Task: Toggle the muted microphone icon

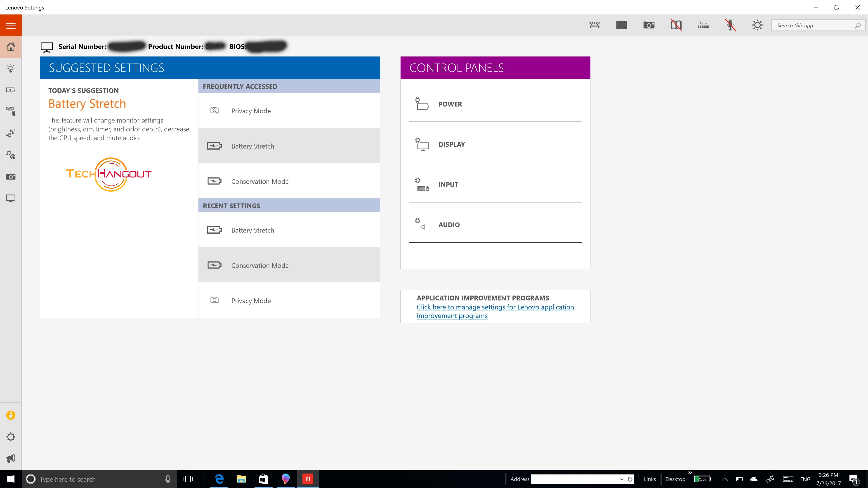Action: (730, 25)
